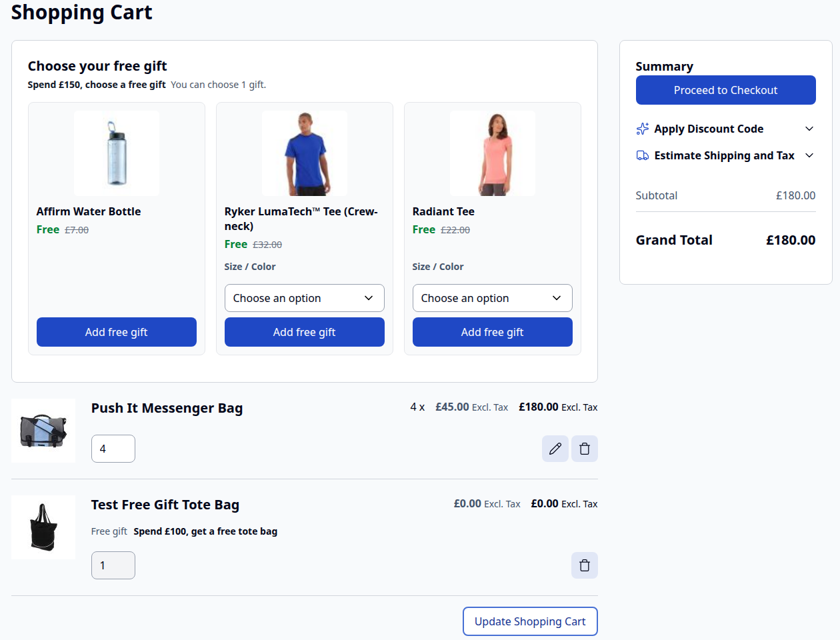The image size is (840, 640).
Task: Click the 'Choose your free gift' heading
Action: (97, 66)
